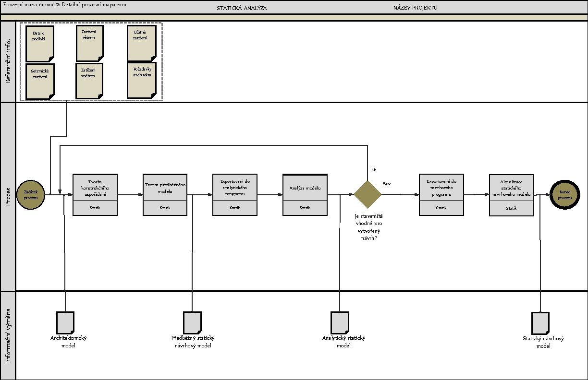Image resolution: width=588 pixels, height=380 pixels.
Task: Click the 'Ano' branch label
Action: [387, 183]
